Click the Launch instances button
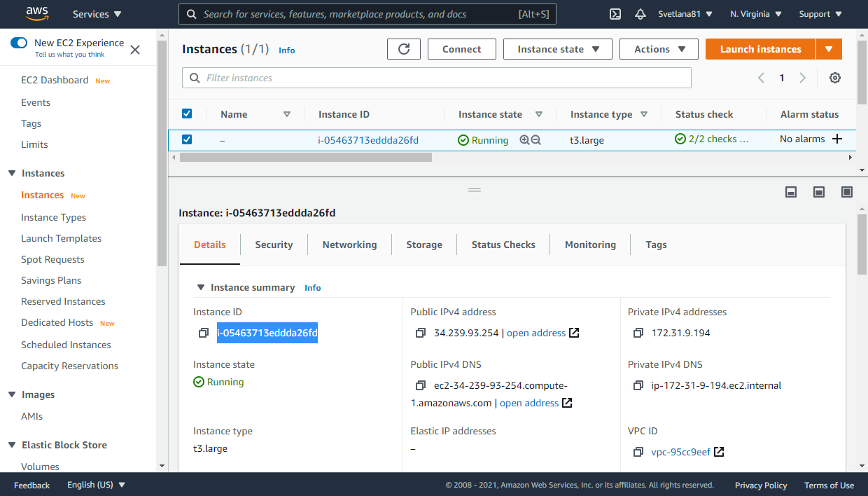Viewport: 868px width, 496px height. pos(760,49)
